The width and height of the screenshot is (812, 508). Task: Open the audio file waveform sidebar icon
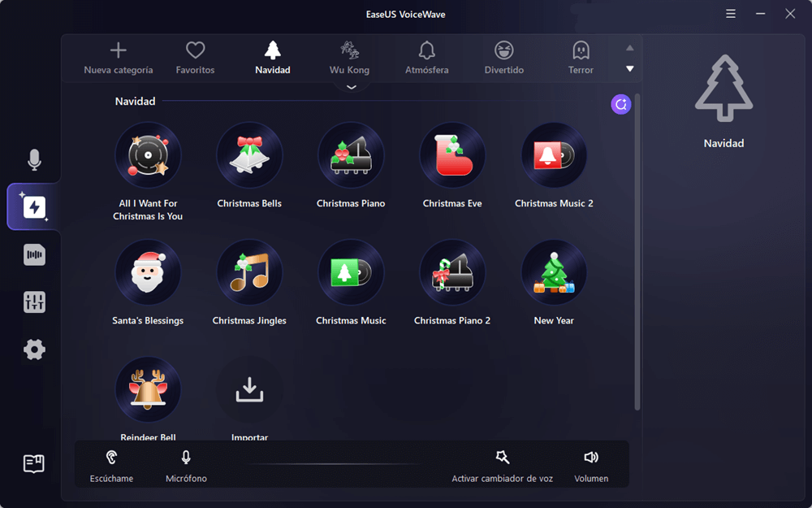click(34, 255)
